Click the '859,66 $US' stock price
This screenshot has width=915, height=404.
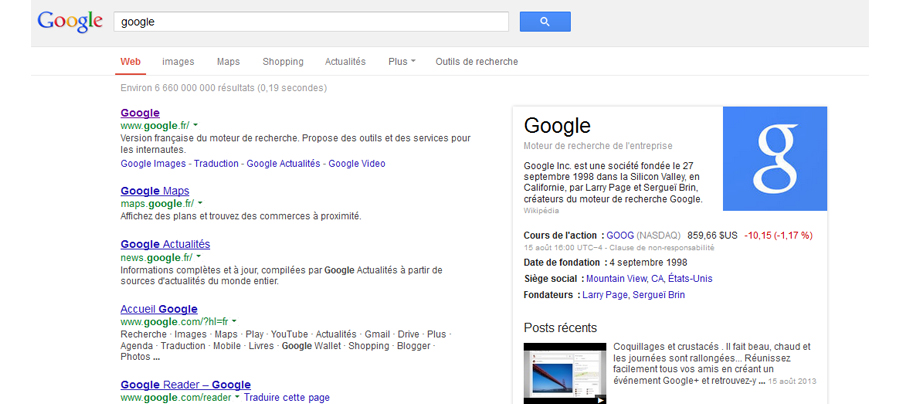[x=713, y=235]
